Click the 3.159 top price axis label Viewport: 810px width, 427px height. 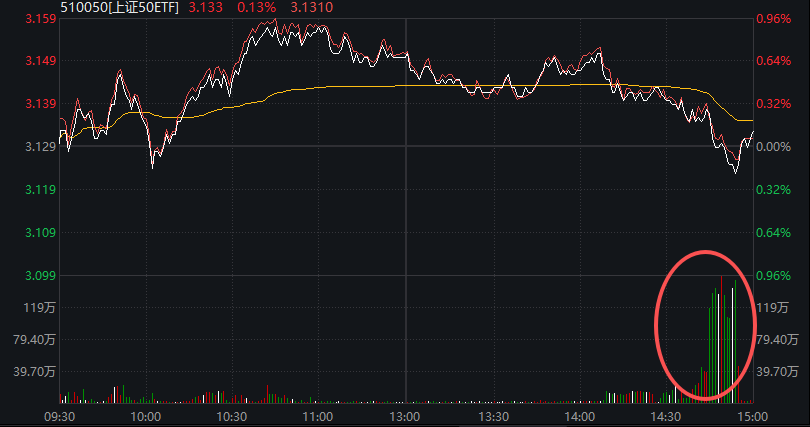[x=39, y=19]
